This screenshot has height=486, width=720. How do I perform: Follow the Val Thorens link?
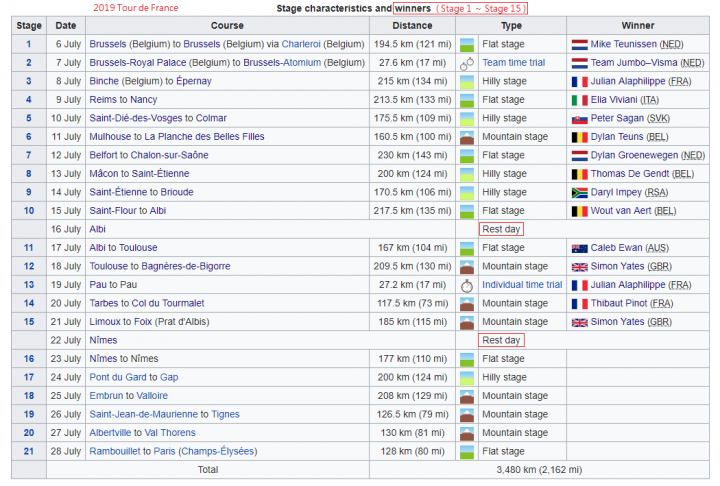coord(170,433)
